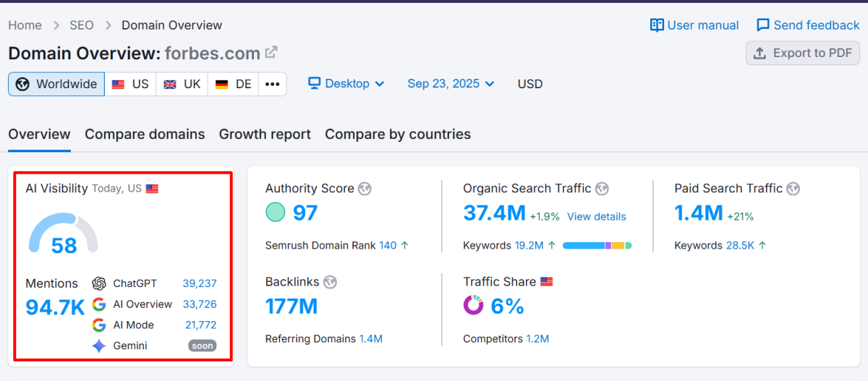The height and width of the screenshot is (381, 868).
Task: Click the Google icon beside AI Mode
Action: (x=99, y=325)
